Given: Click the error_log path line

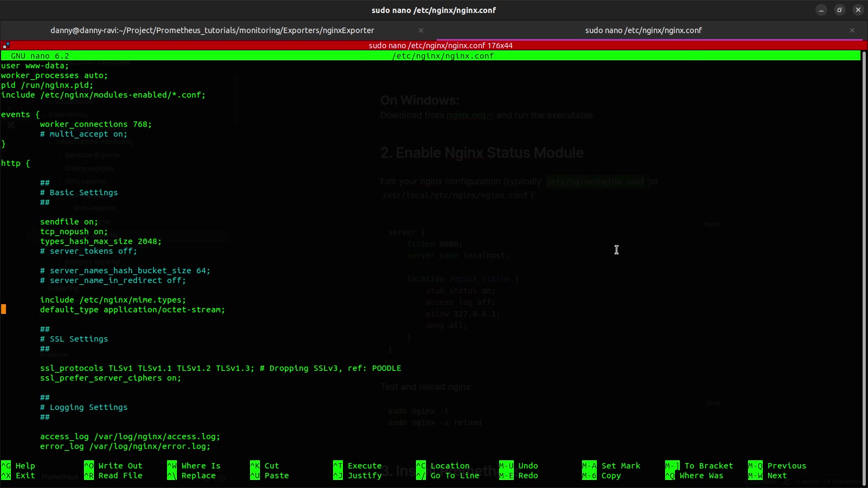Looking at the screenshot, I should pyautogui.click(x=125, y=446).
